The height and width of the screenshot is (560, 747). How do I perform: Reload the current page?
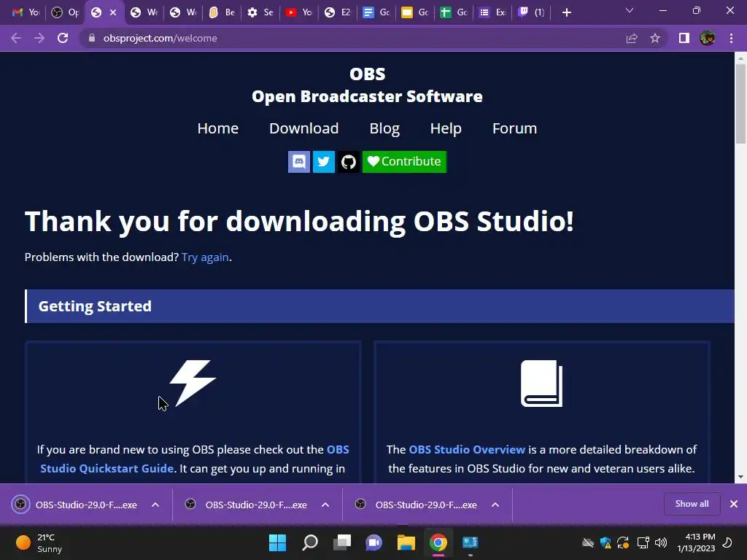click(x=63, y=38)
